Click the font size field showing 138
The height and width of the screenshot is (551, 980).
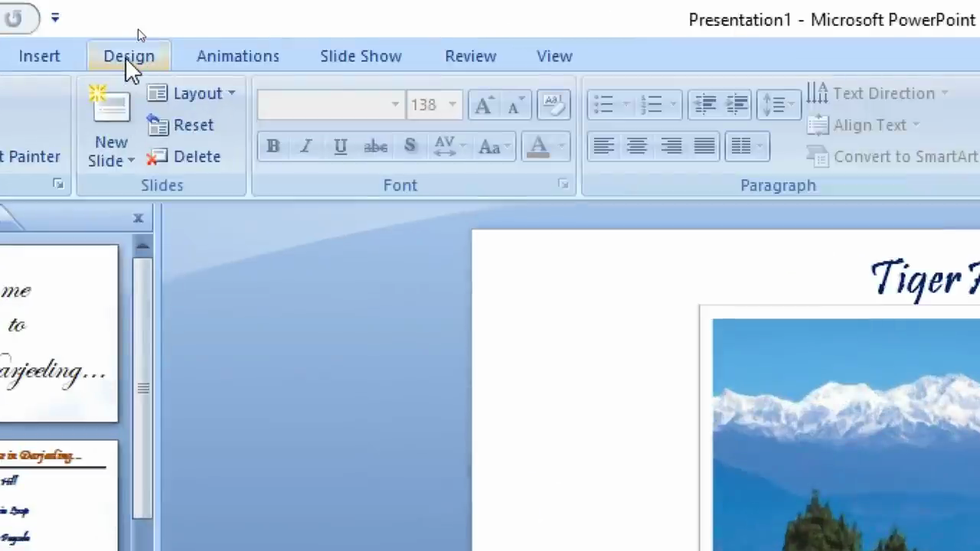click(x=426, y=105)
